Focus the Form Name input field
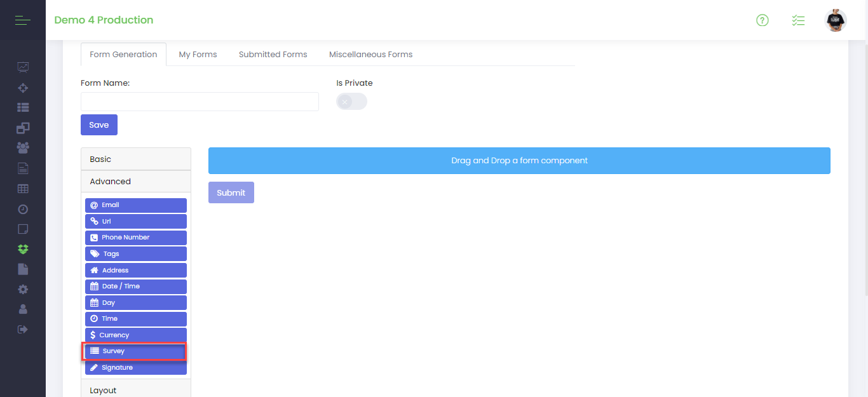Viewport: 868px width, 397px height. coord(200,102)
